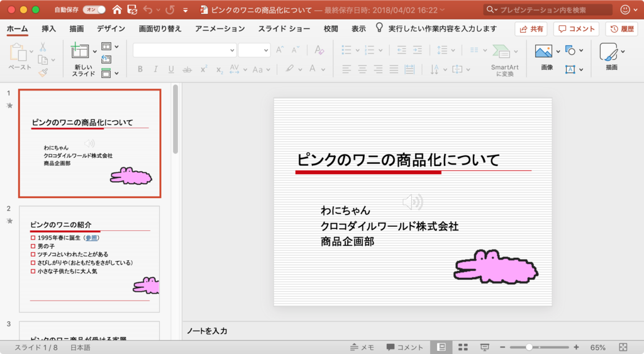Toggle Strikethrough formatting
Viewport: 644px width, 354px height.
click(187, 69)
